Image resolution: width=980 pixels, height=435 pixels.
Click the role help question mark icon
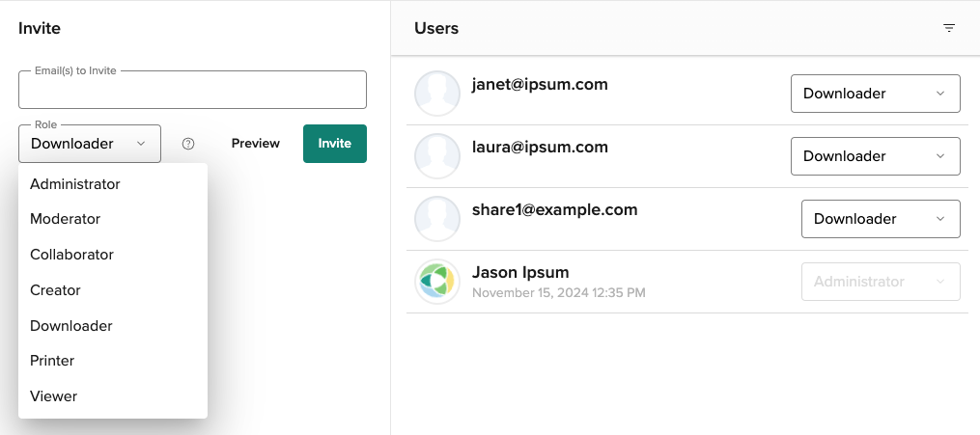(x=188, y=144)
